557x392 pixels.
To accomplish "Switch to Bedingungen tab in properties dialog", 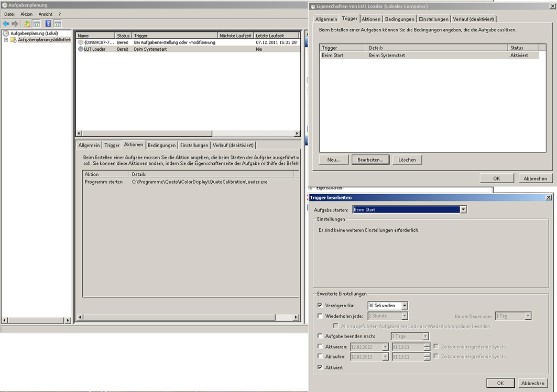I will click(x=399, y=19).
